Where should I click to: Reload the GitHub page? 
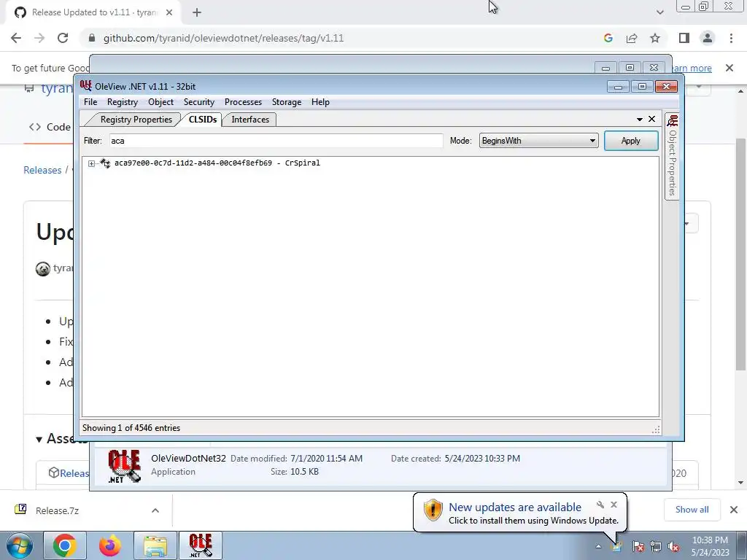click(x=63, y=38)
